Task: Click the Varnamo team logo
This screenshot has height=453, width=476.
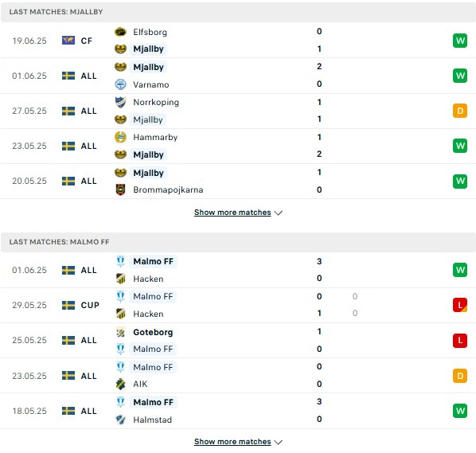Action: point(120,84)
